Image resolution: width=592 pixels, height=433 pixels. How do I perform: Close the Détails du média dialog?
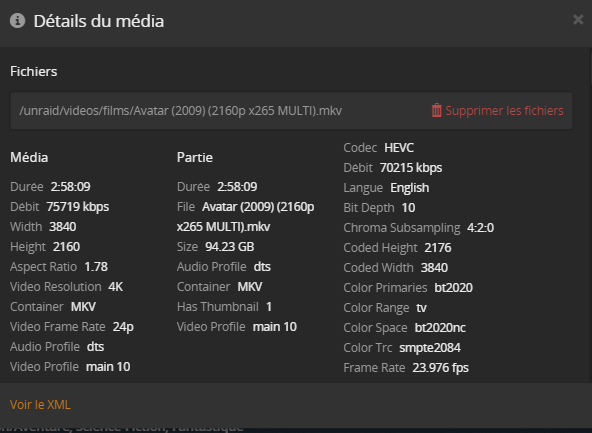[578, 20]
